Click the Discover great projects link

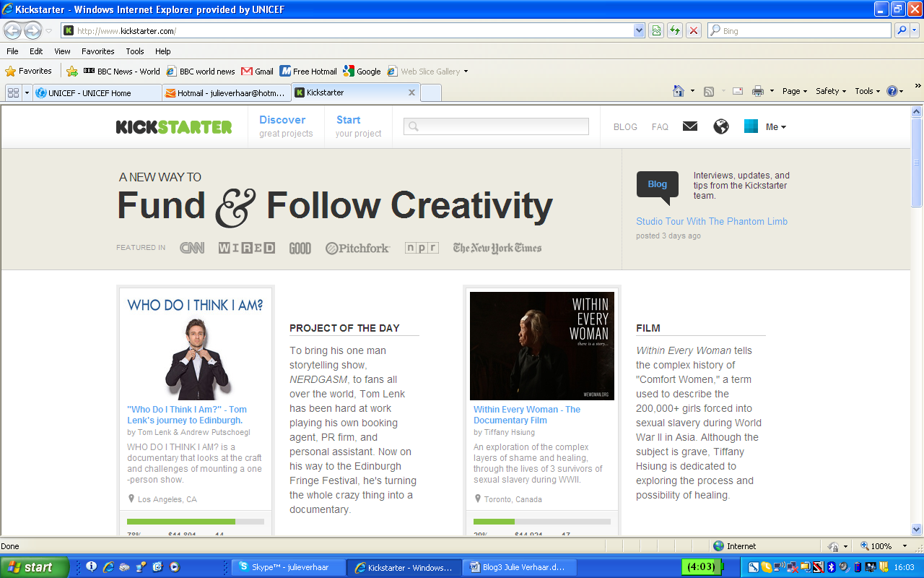click(x=286, y=126)
